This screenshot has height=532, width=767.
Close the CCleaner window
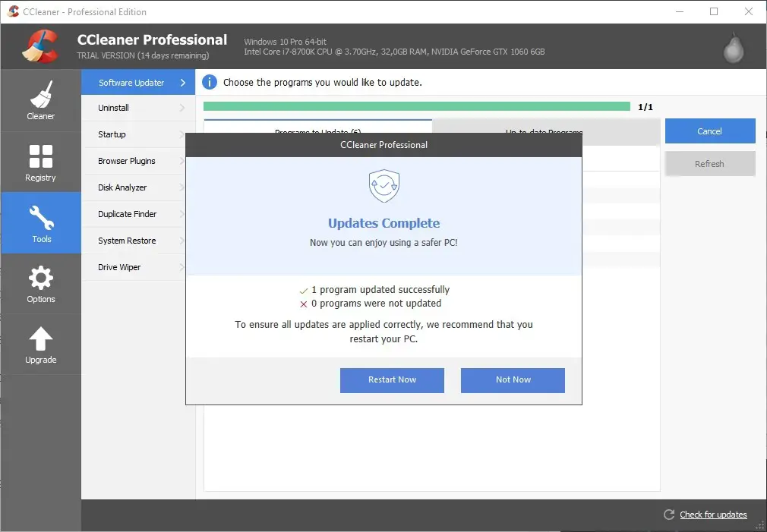tap(749, 11)
